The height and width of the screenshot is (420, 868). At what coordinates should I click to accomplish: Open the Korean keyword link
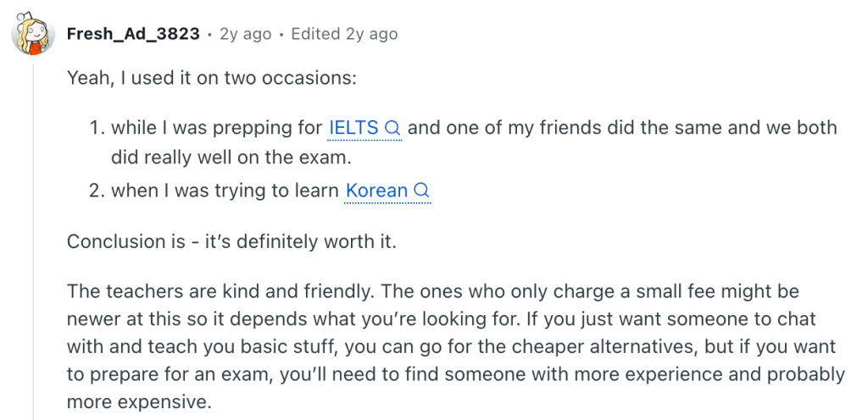click(376, 191)
